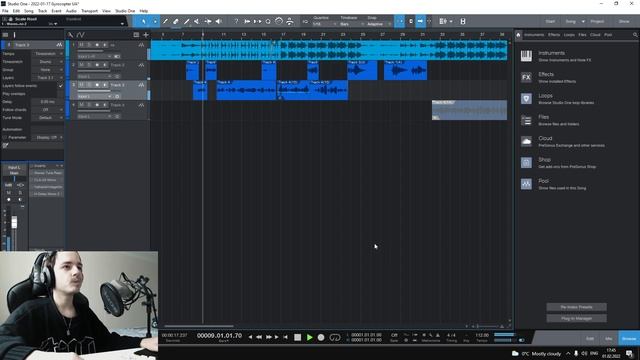Image resolution: width=640 pixels, height=360 pixels.
Task: Show automation in the track header
Action: tap(80, 35)
